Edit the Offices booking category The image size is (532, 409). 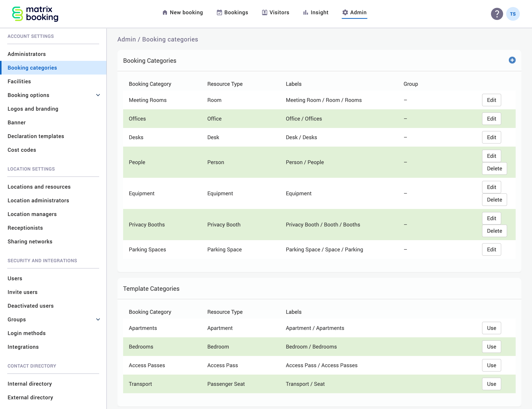coord(491,119)
